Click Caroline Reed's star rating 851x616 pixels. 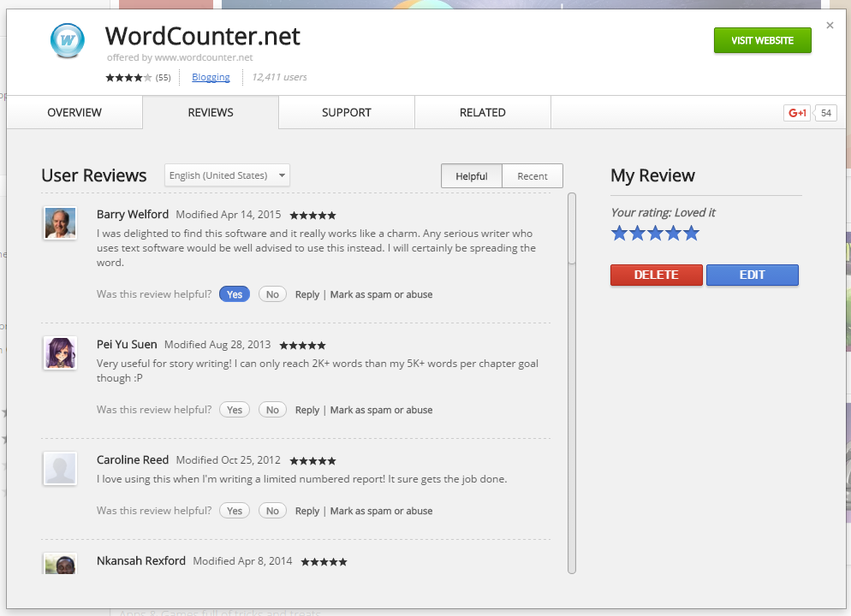tap(313, 461)
